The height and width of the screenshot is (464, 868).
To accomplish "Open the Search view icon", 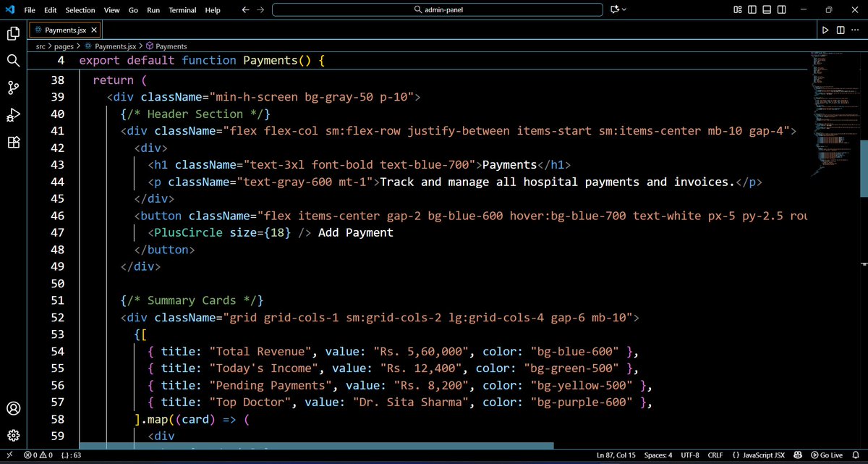I will click(x=13, y=60).
